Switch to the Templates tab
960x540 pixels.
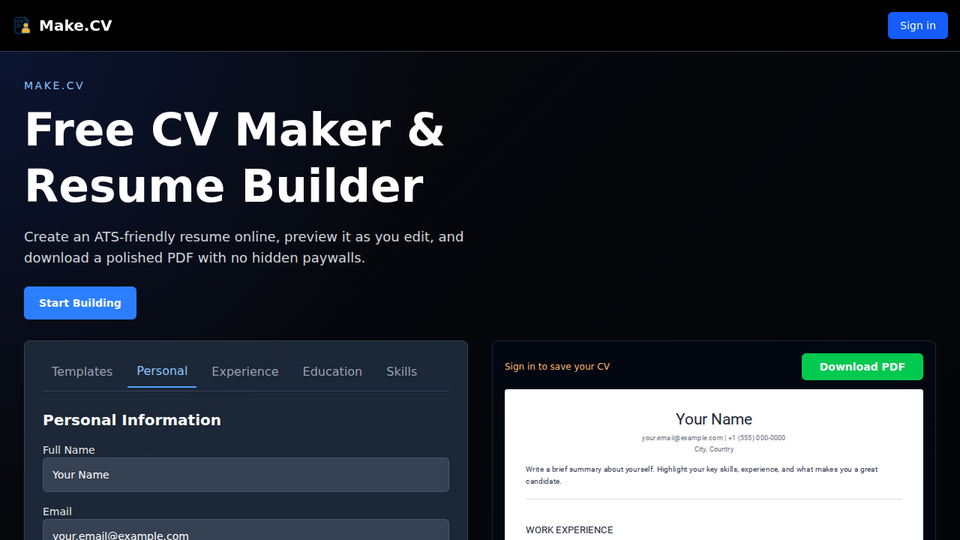tap(82, 372)
